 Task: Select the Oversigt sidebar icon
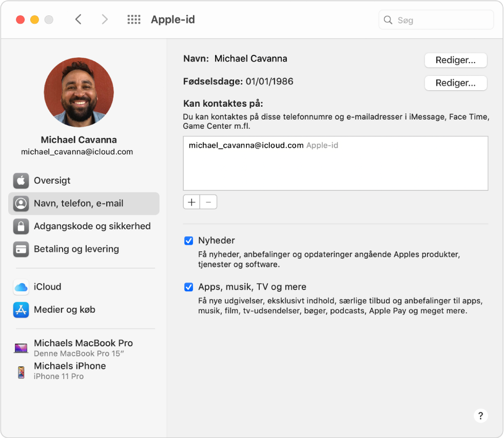click(x=21, y=181)
